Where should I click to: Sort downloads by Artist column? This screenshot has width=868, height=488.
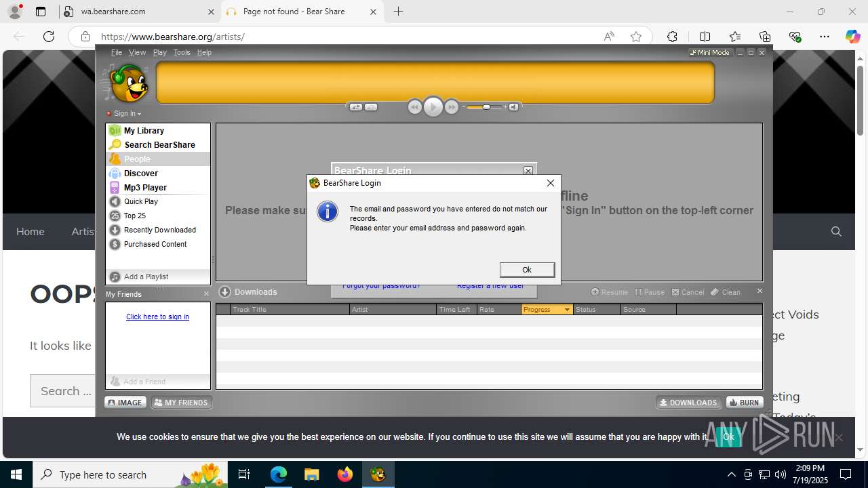[x=393, y=309]
